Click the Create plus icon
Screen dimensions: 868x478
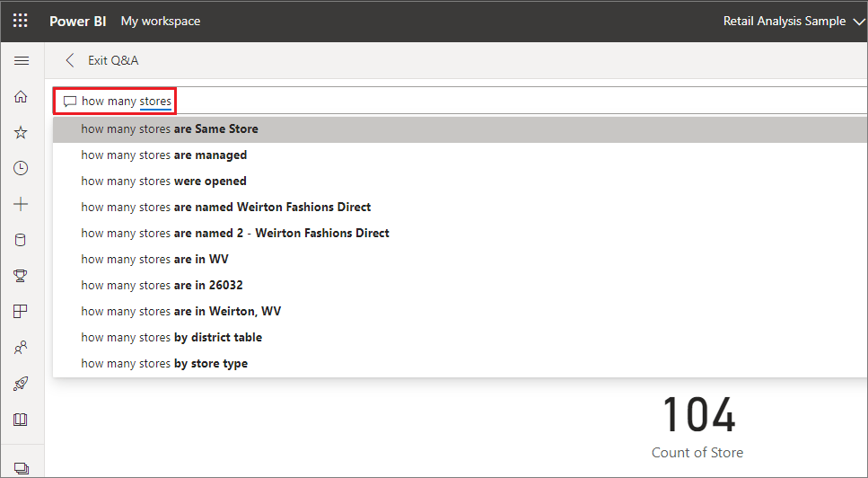[21, 204]
